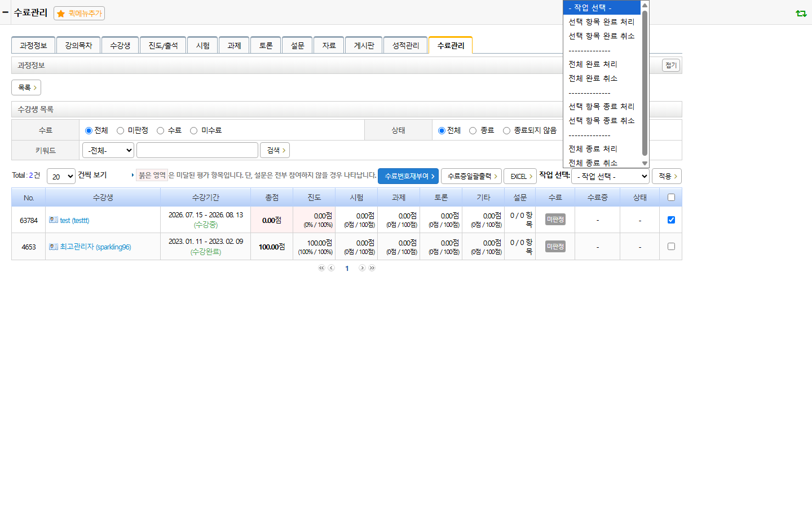Screen dimensions: 812x508
Task: Switch to the 게시판 tab
Action: point(364,45)
